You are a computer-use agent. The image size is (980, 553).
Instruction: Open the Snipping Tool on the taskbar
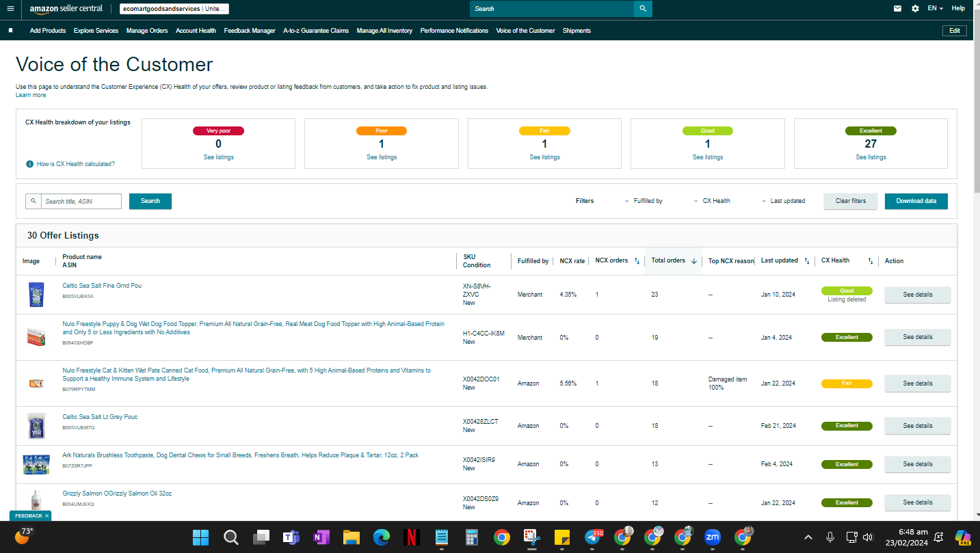[531, 537]
